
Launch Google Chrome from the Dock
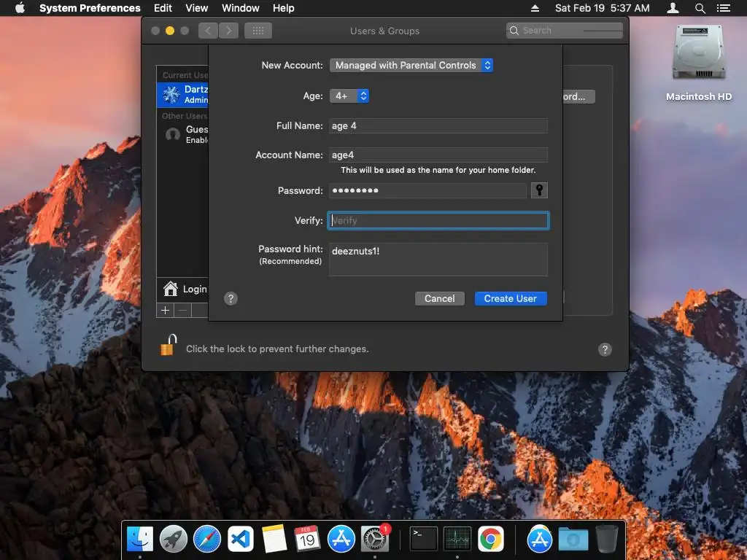click(x=491, y=539)
